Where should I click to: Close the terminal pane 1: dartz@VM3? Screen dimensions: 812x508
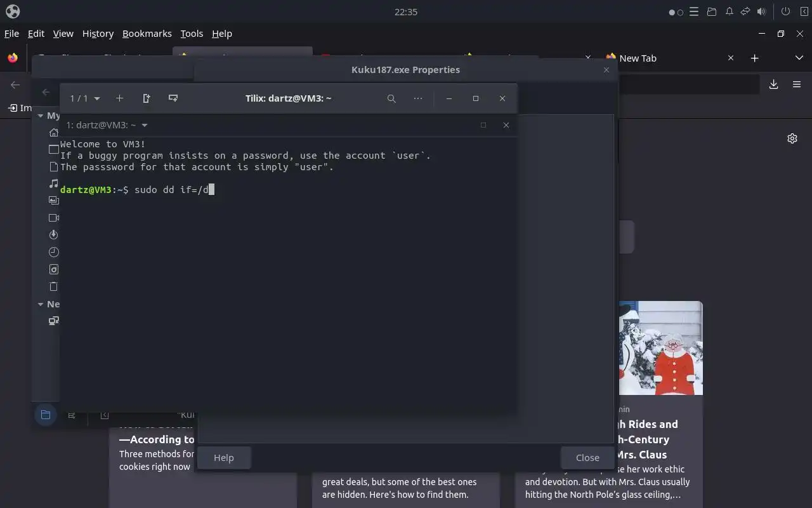tap(506, 125)
